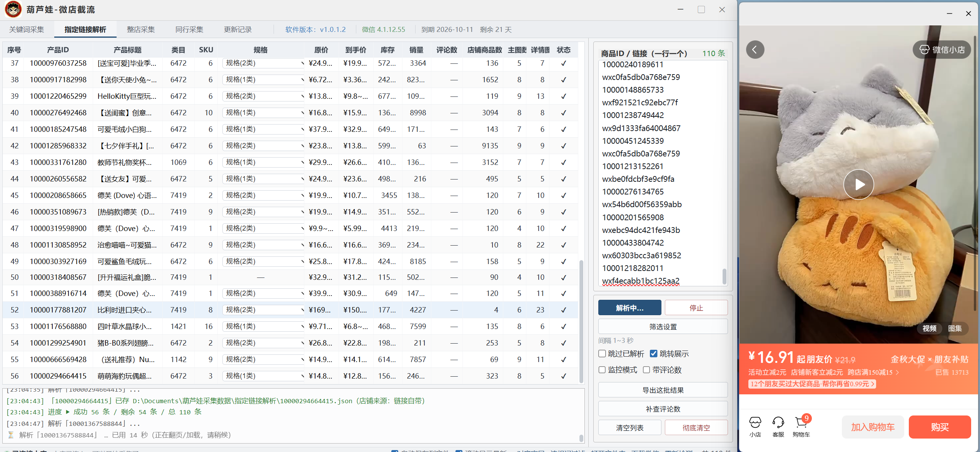Open the 小店 shop icon in the bottom bar

(x=755, y=427)
